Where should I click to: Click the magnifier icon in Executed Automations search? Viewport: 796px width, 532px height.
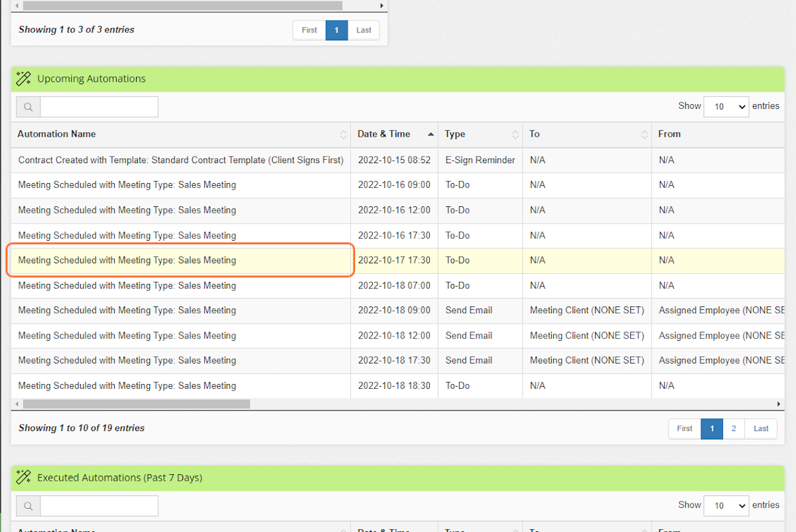(x=27, y=505)
